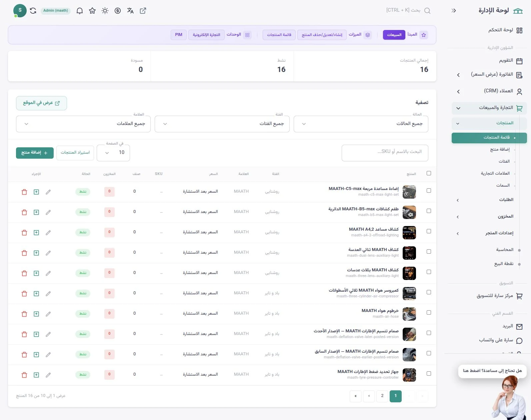The height and width of the screenshot is (420, 531).
Task: Click the search magnifier icon
Action: tap(427, 11)
